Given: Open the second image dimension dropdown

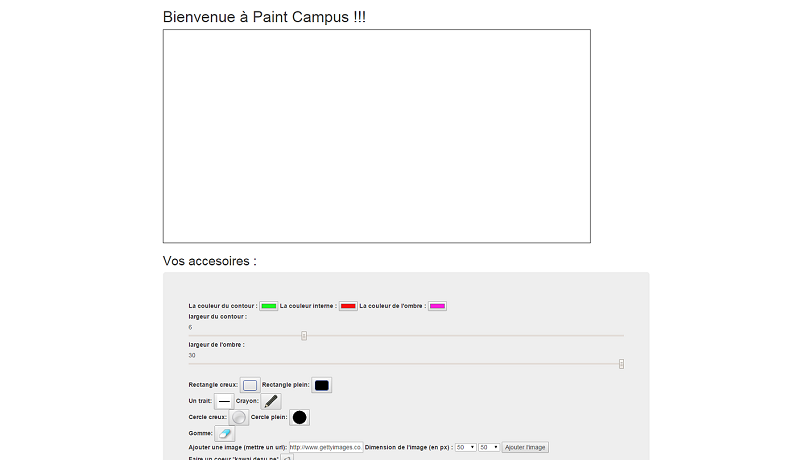Looking at the screenshot, I should pos(489,447).
